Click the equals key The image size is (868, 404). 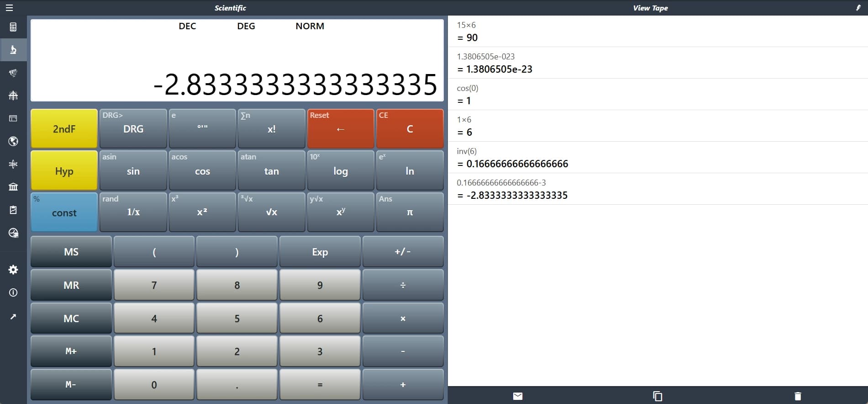(x=320, y=384)
